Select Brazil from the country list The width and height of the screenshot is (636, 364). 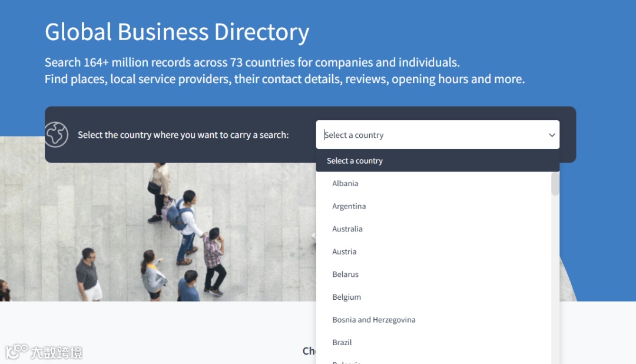pos(433,342)
